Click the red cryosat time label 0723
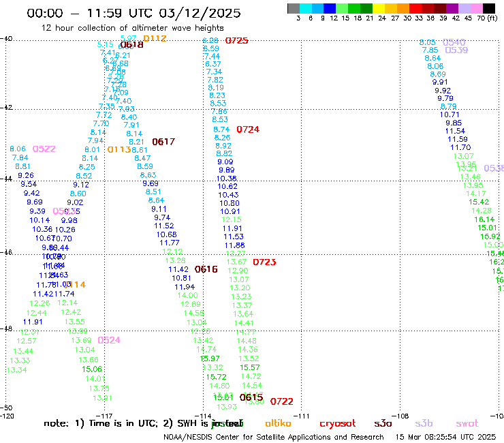This screenshot has height=443, width=504. (264, 262)
